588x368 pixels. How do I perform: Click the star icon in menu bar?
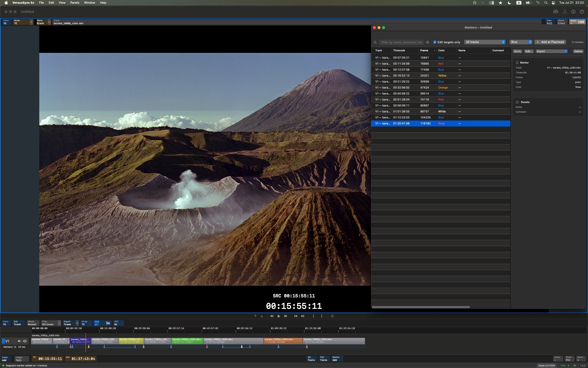point(500,3)
